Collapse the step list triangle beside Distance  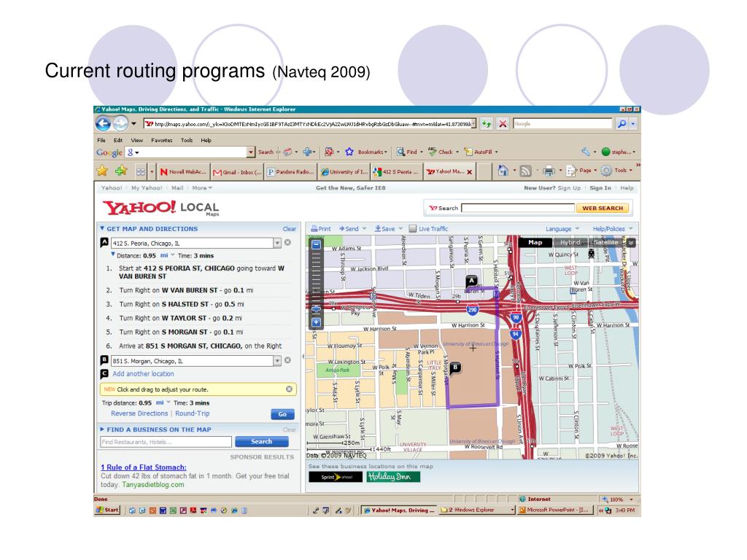coord(113,254)
